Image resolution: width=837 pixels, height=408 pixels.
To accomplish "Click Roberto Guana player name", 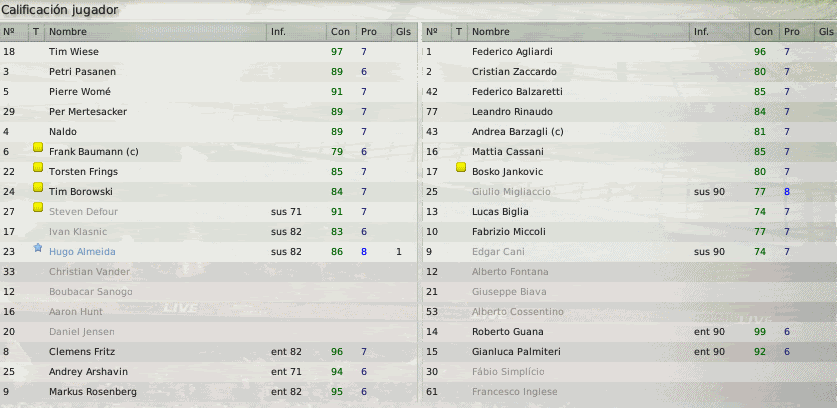I will pos(508,332).
